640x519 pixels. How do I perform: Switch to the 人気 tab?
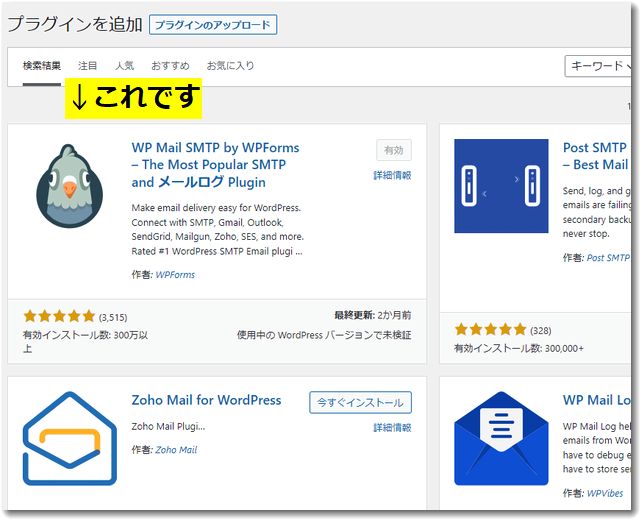[x=124, y=66]
